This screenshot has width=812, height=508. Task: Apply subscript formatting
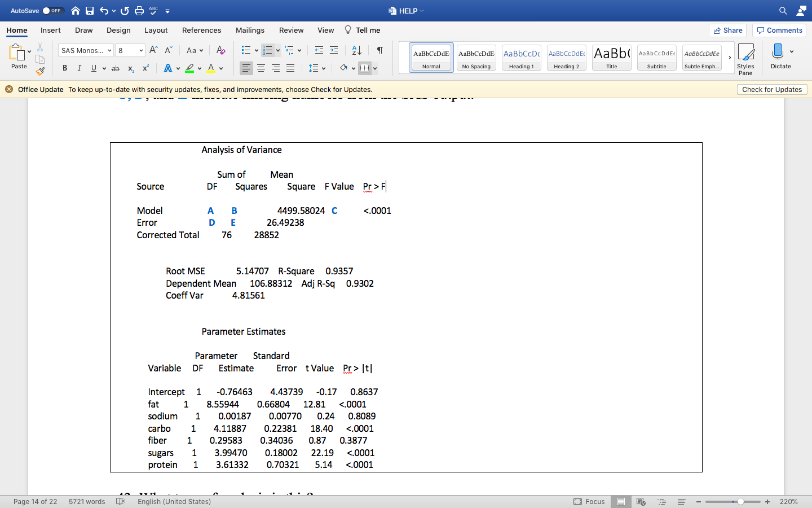pyautogui.click(x=130, y=68)
